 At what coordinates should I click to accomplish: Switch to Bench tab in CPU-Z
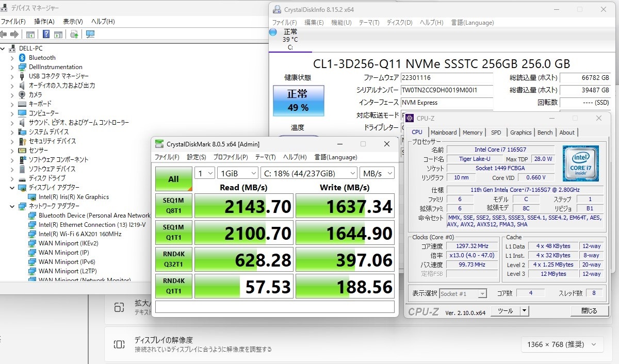pyautogui.click(x=545, y=133)
